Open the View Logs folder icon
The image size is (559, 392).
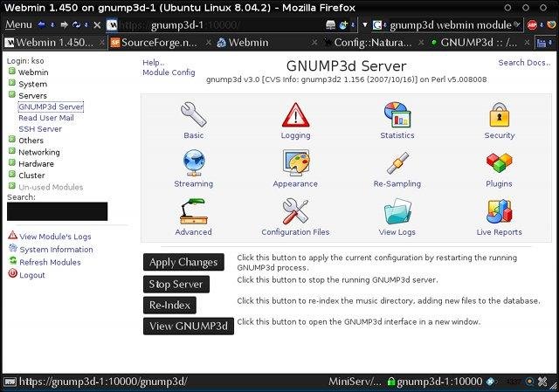point(397,211)
